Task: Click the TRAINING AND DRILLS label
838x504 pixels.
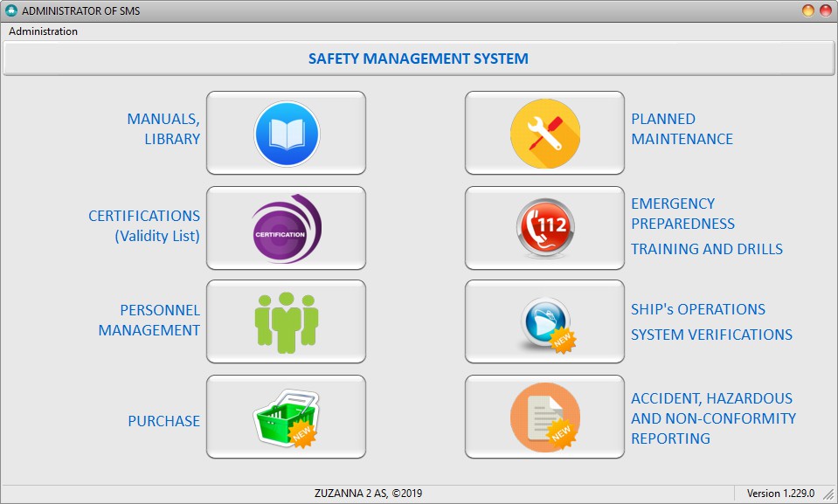Action: pos(707,249)
